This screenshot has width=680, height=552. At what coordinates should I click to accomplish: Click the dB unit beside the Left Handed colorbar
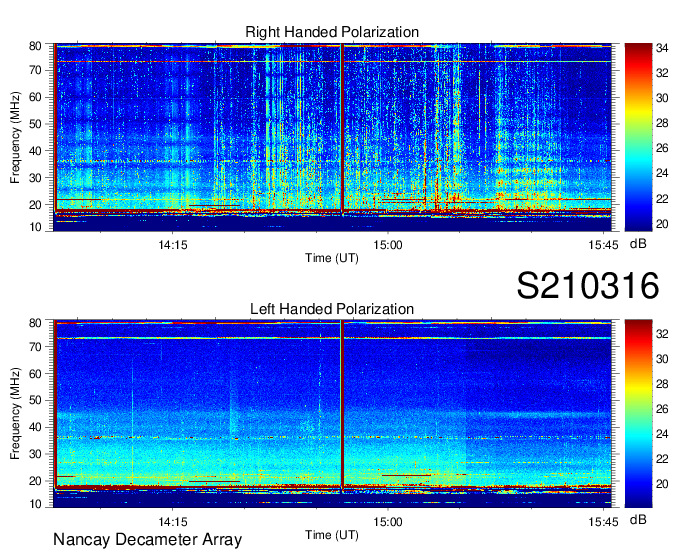click(x=638, y=519)
